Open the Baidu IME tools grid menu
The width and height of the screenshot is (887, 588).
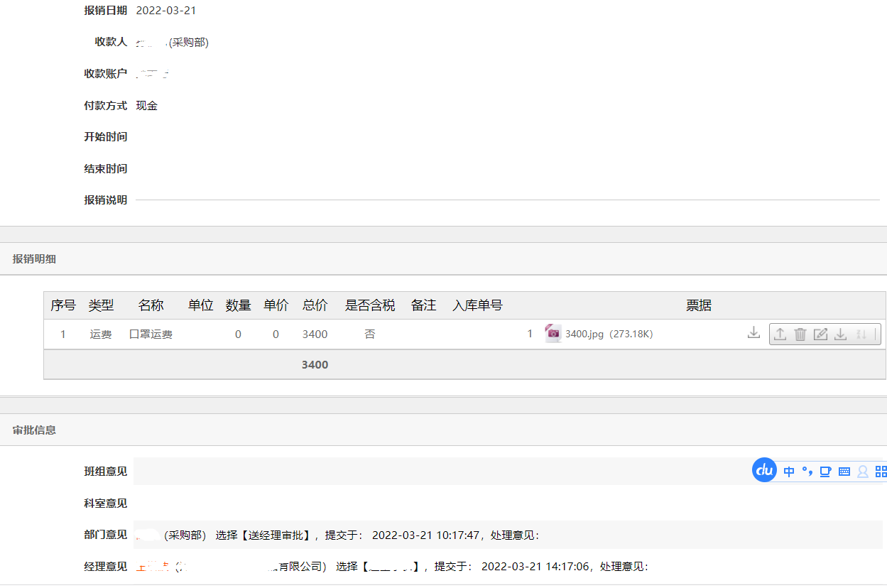point(881,471)
